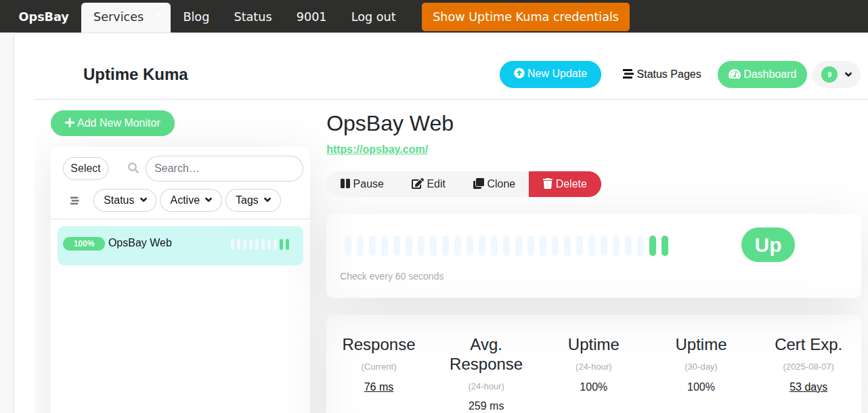Image resolution: width=868 pixels, height=413 pixels.
Task: Click the OpsBay Web heading
Action: [x=390, y=123]
